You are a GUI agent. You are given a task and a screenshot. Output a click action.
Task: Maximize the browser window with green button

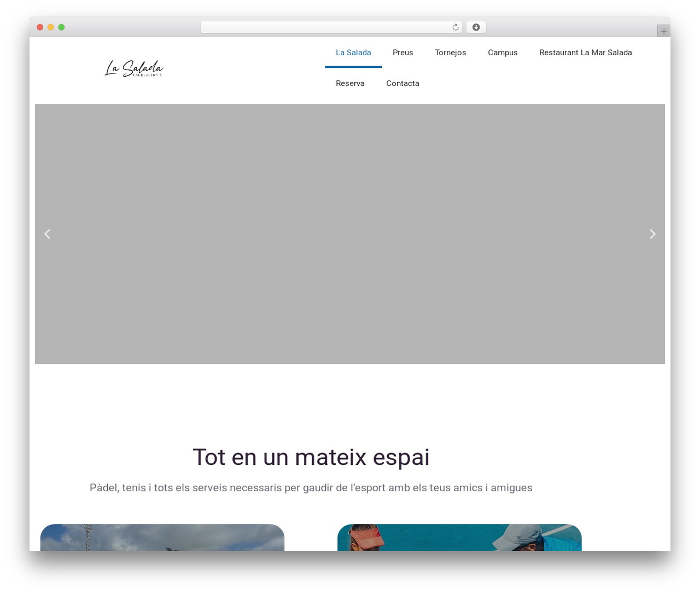(61, 27)
